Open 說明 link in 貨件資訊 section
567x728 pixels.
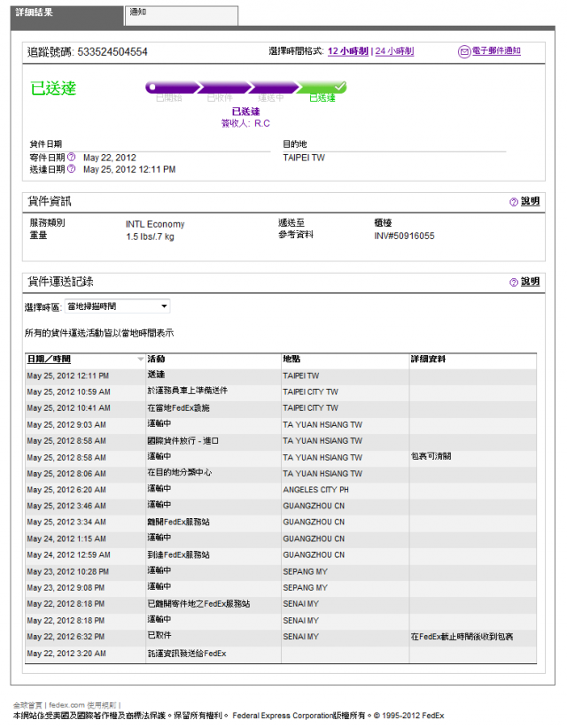click(x=531, y=201)
